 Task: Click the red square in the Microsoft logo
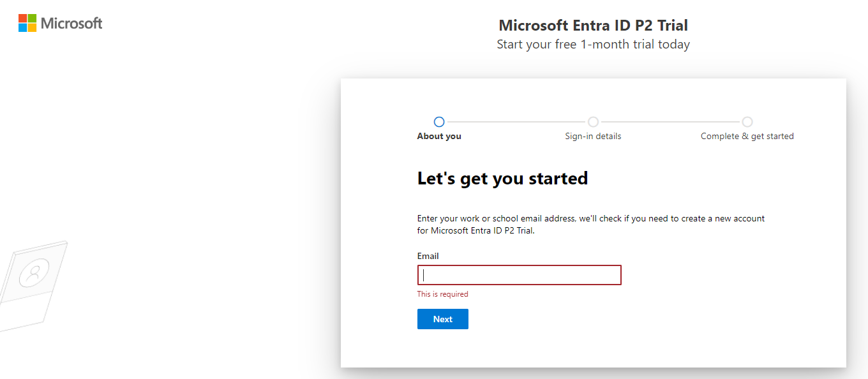click(x=22, y=19)
